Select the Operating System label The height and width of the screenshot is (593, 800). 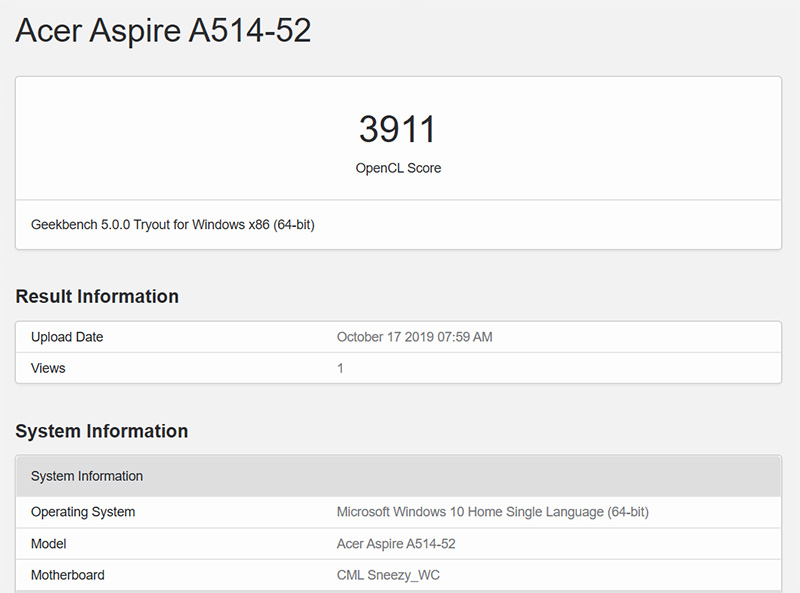click(x=83, y=512)
